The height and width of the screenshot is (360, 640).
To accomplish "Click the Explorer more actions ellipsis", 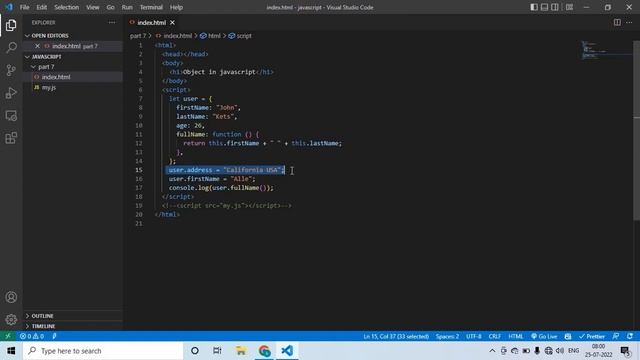I will (x=112, y=22).
